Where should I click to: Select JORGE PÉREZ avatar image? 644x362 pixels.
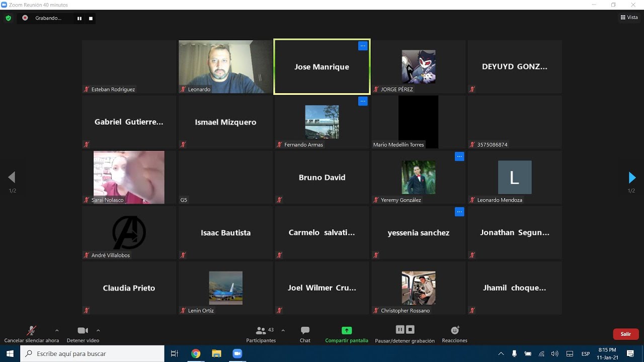[x=419, y=66]
